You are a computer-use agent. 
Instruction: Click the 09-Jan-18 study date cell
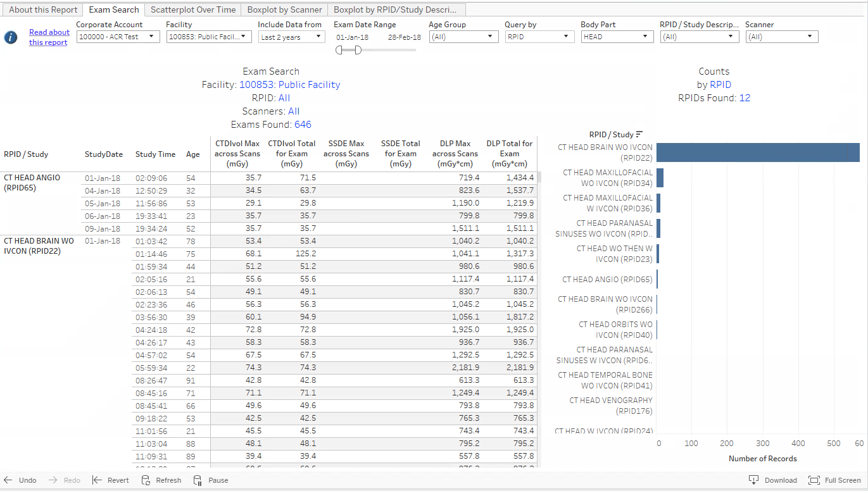click(103, 228)
